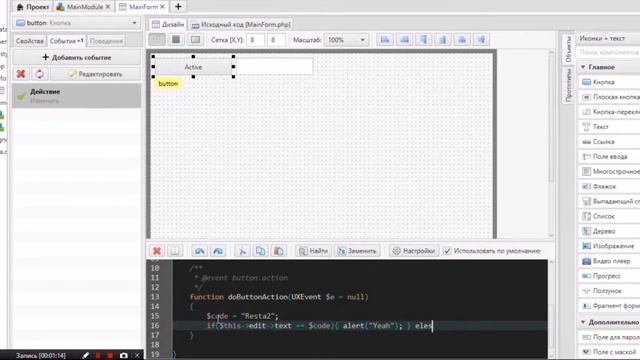Open the Свойства tab
640x360 pixels.
(29, 41)
